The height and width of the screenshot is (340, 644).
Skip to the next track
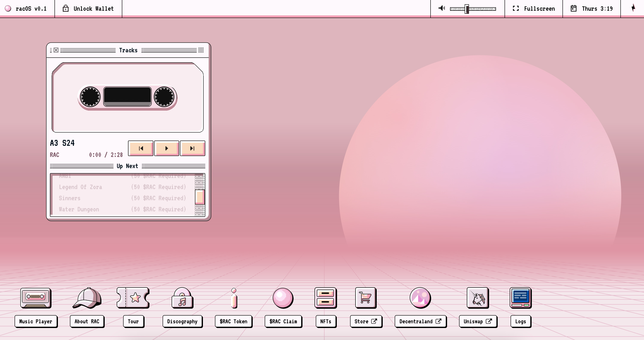tap(192, 148)
